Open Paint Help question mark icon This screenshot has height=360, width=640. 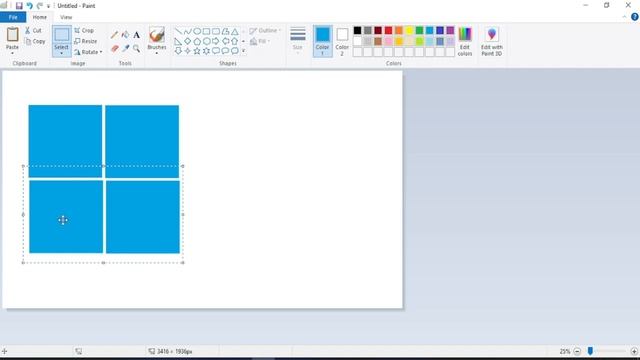point(635,17)
